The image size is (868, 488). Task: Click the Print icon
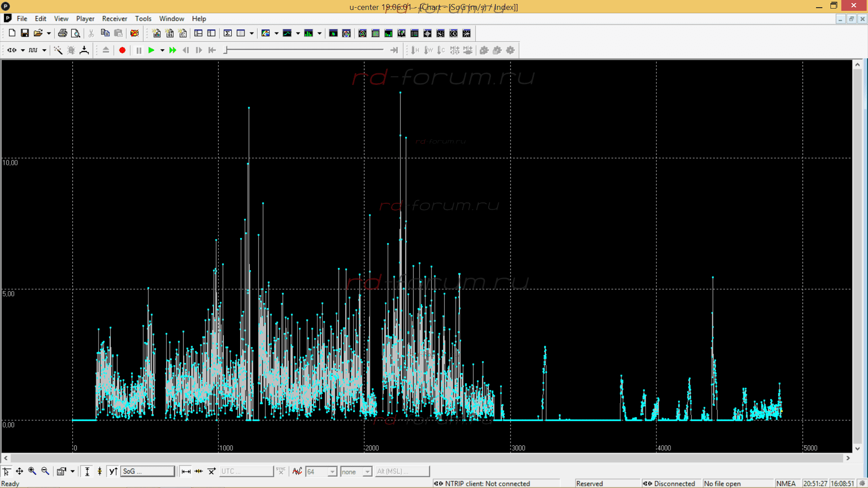click(62, 33)
